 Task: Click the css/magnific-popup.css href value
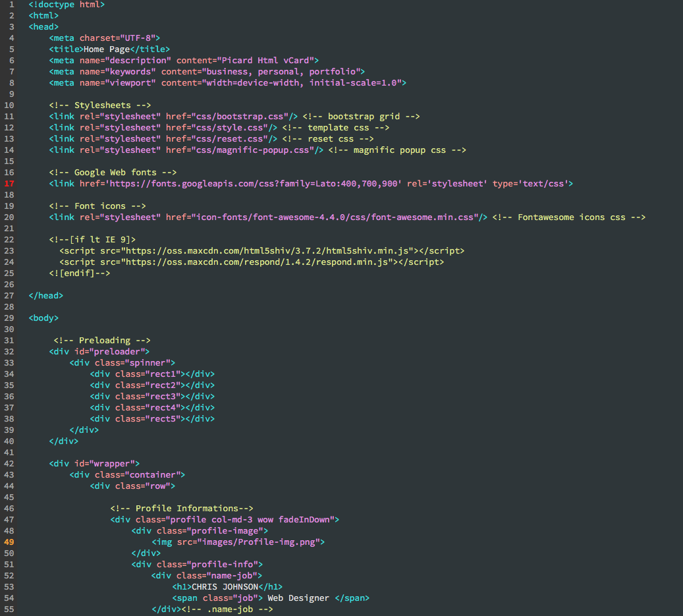(253, 150)
